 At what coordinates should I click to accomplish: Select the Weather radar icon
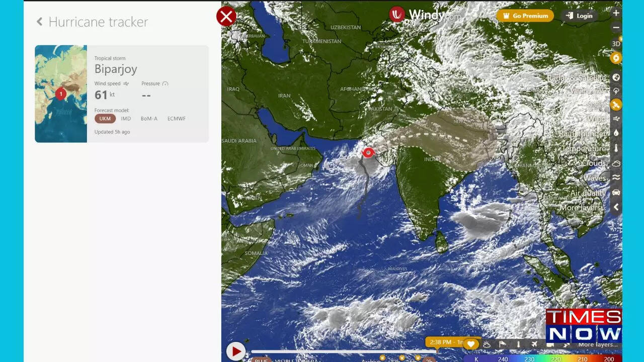[616, 91]
